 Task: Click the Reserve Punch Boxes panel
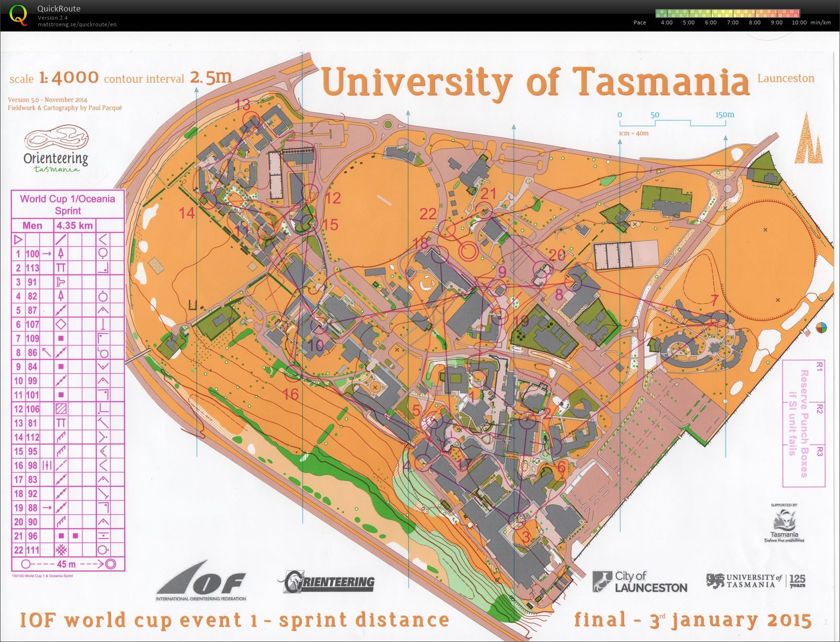[804, 423]
